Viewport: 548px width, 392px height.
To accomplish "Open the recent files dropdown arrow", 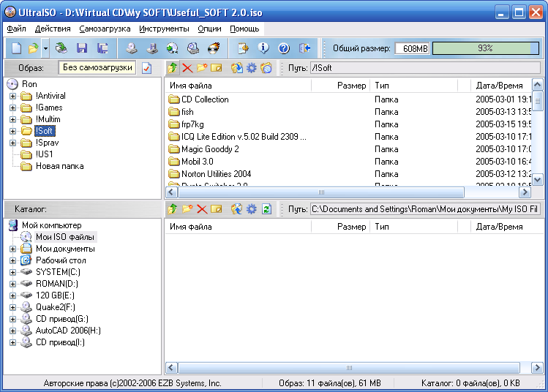I will tap(45, 48).
